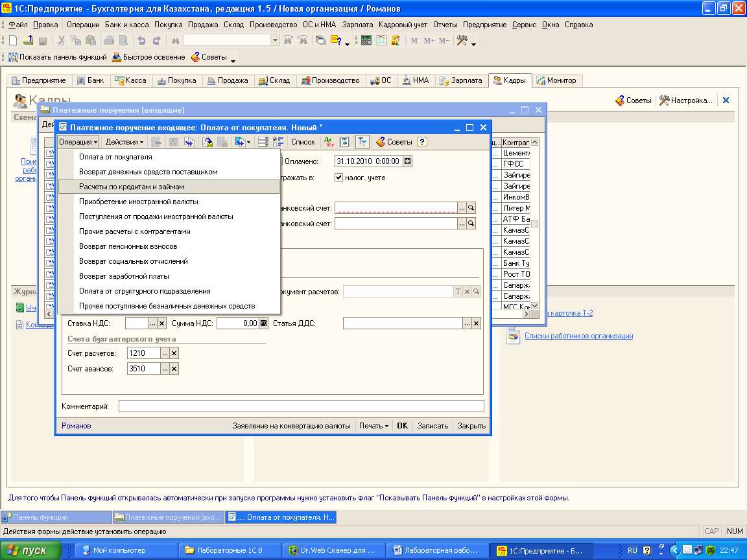
Task: Click the Настройка... button at top right
Action: coord(687,100)
